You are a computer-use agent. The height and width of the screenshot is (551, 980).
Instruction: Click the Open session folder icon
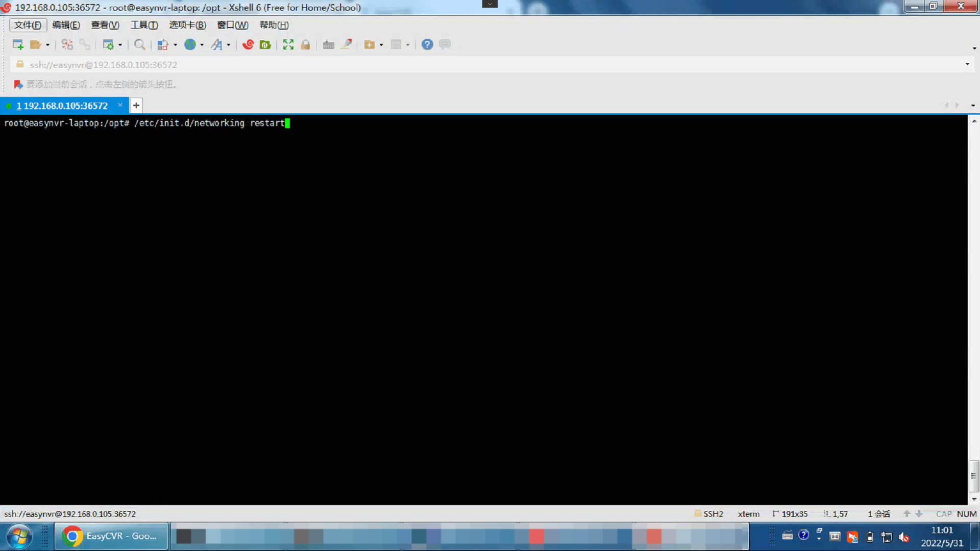tap(35, 45)
